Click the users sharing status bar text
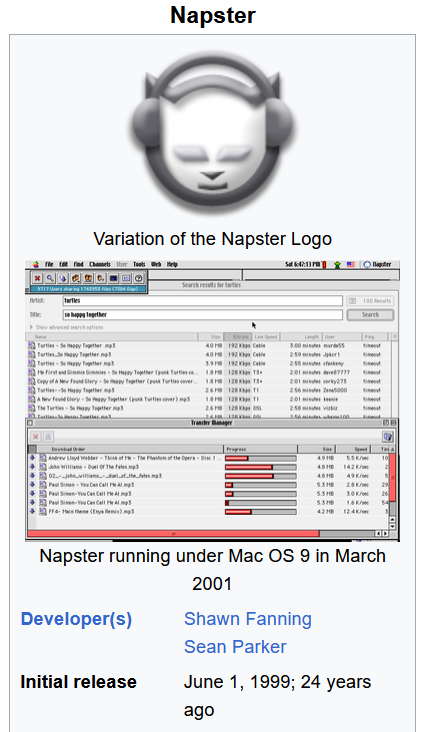 click(89, 289)
